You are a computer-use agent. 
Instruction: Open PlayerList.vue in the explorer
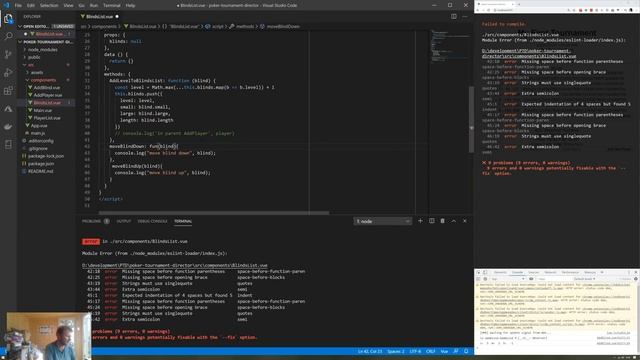tap(47, 118)
